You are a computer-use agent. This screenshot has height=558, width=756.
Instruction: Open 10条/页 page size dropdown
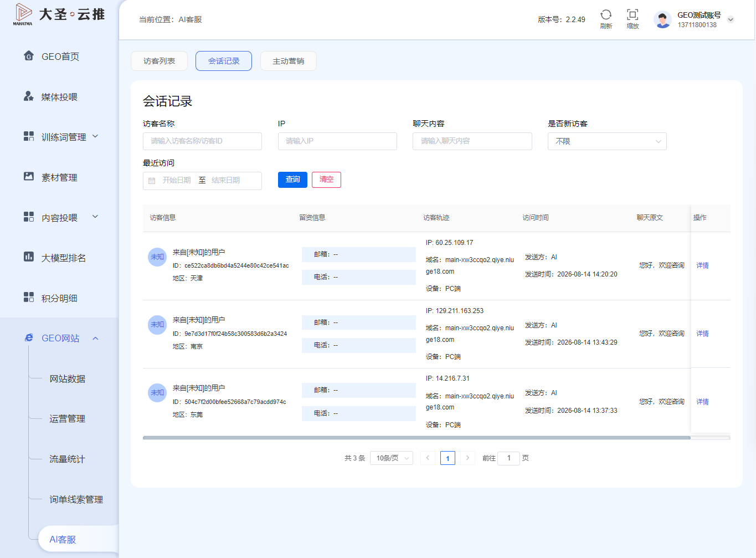(392, 458)
